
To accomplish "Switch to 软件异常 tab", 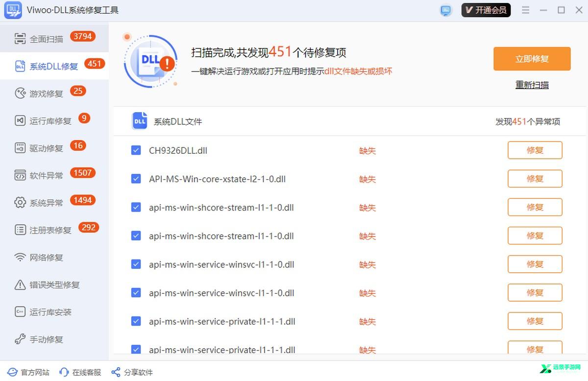I will pos(54,175).
